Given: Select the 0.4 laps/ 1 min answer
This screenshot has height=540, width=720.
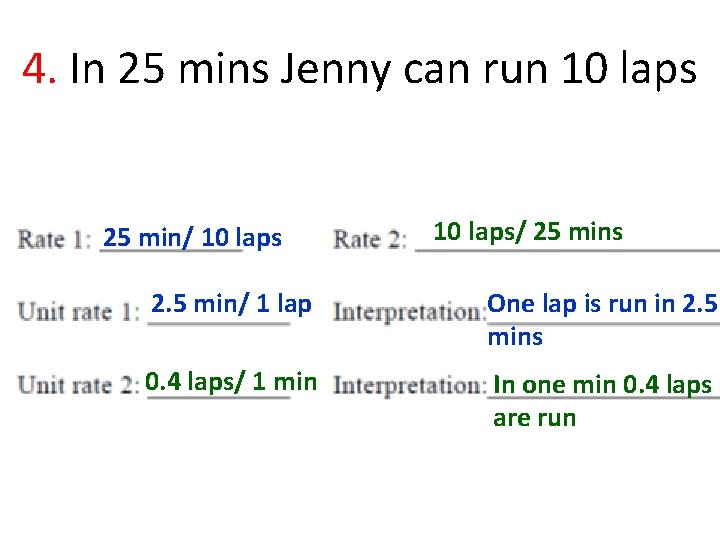Looking at the screenshot, I should coord(231,382).
